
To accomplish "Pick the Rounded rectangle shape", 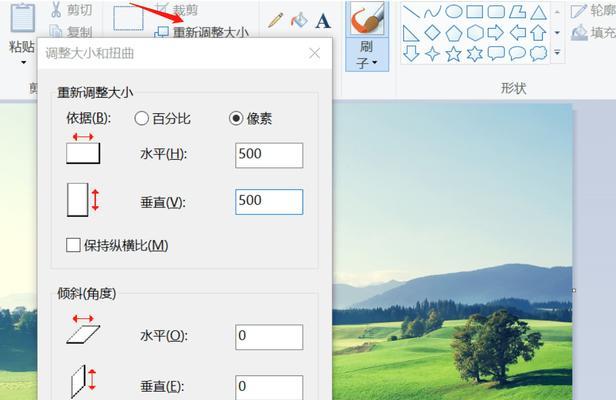I will (496, 11).
